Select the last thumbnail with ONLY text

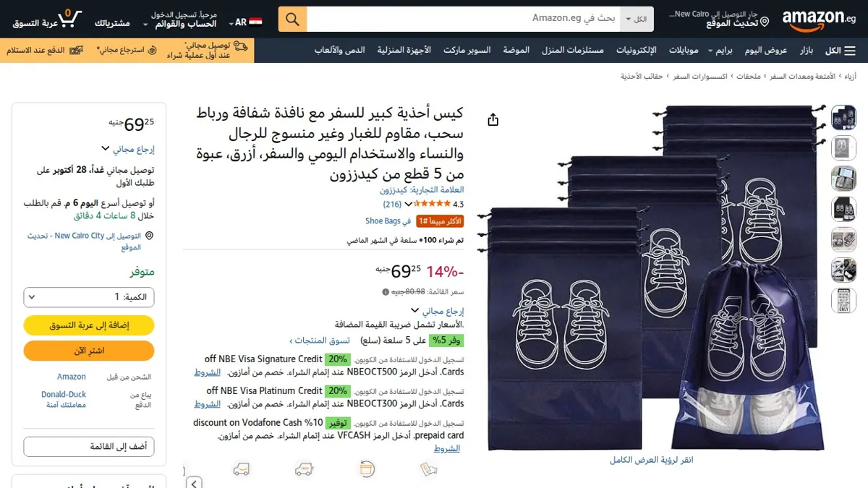pos(843,299)
